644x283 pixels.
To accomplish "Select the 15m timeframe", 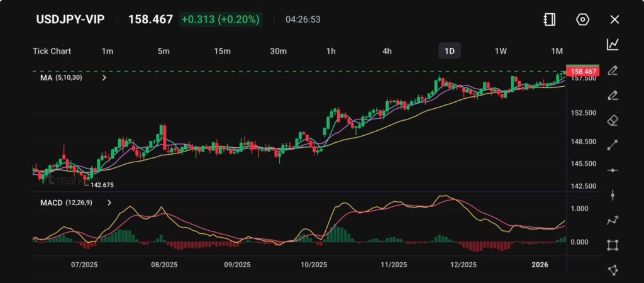I will [x=222, y=51].
